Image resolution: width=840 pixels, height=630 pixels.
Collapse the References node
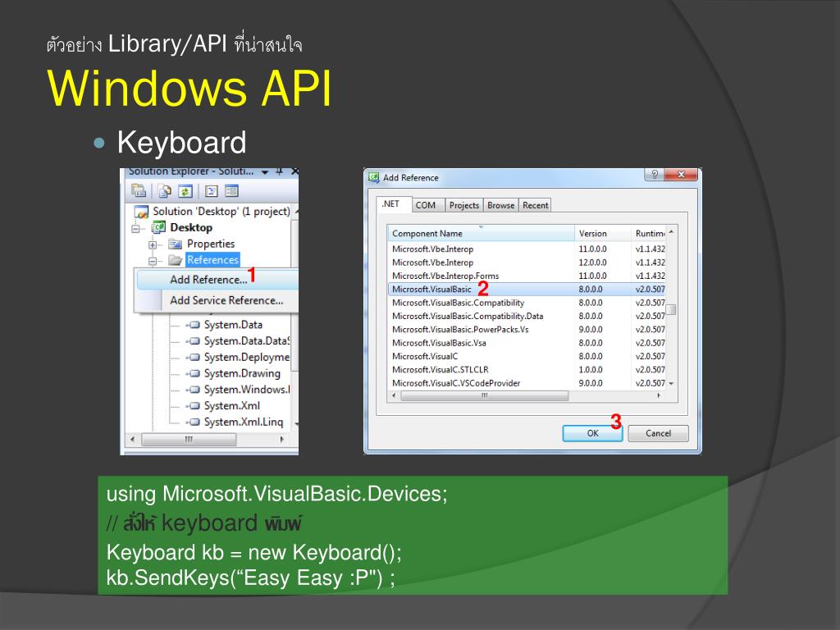click(x=153, y=262)
